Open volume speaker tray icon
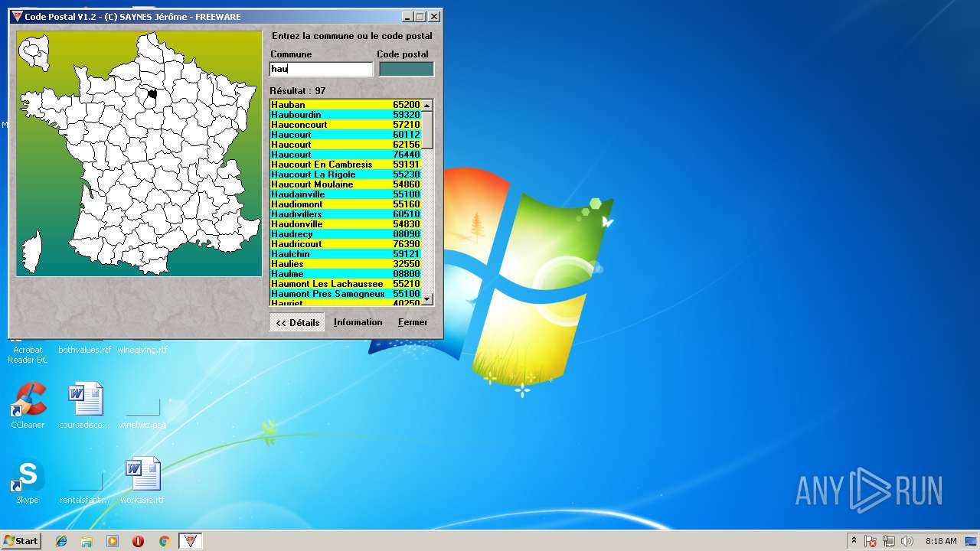The width and height of the screenshot is (980, 551). 907,541
